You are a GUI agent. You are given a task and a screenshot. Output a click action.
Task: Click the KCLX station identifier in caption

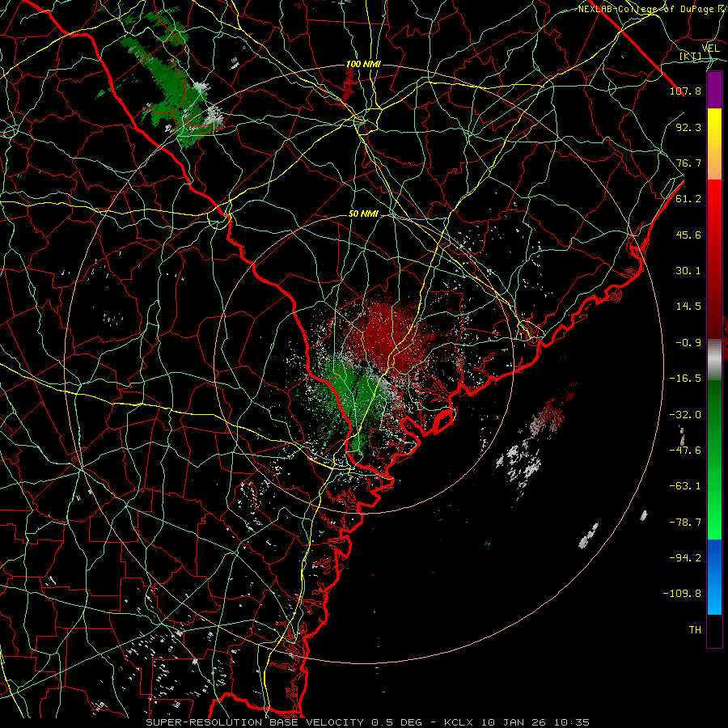click(459, 722)
